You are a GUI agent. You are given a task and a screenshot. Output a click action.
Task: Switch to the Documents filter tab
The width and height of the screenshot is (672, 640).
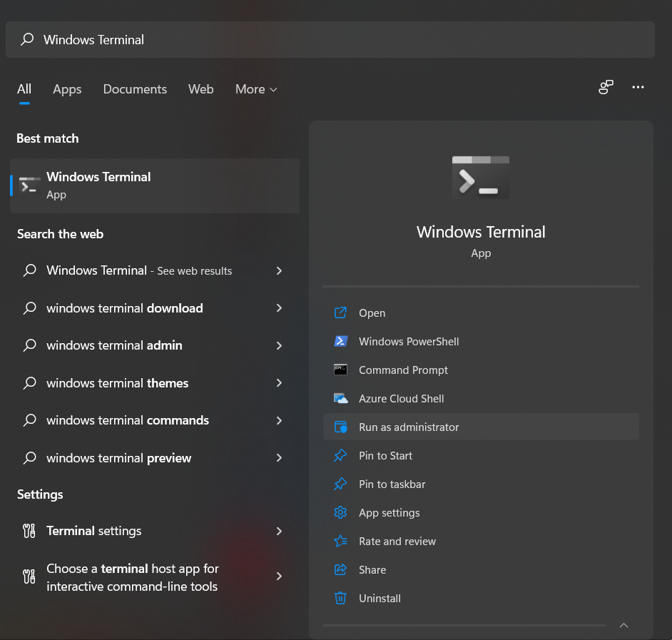[135, 89]
